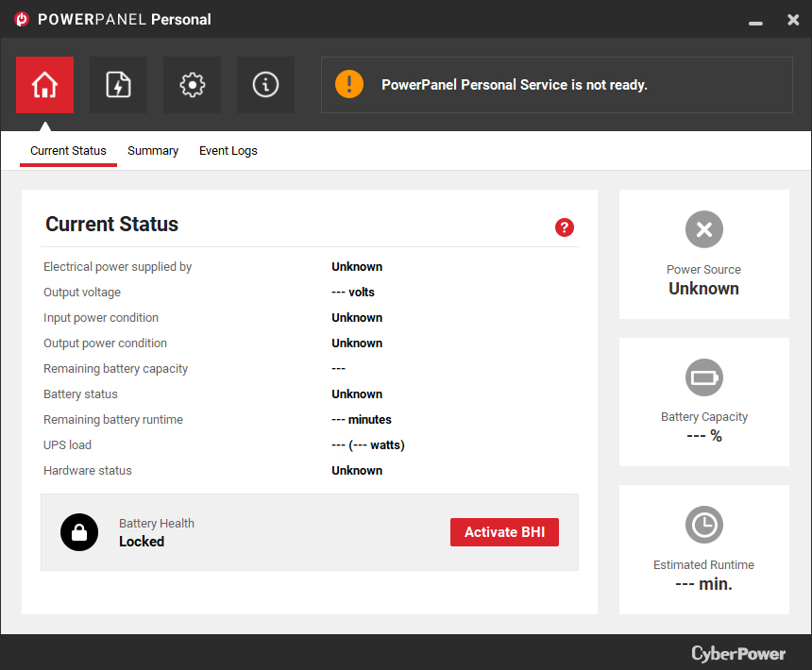Click the '--- min.' Estimated Runtime value
Viewport: 812px width, 670px height.
(703, 583)
